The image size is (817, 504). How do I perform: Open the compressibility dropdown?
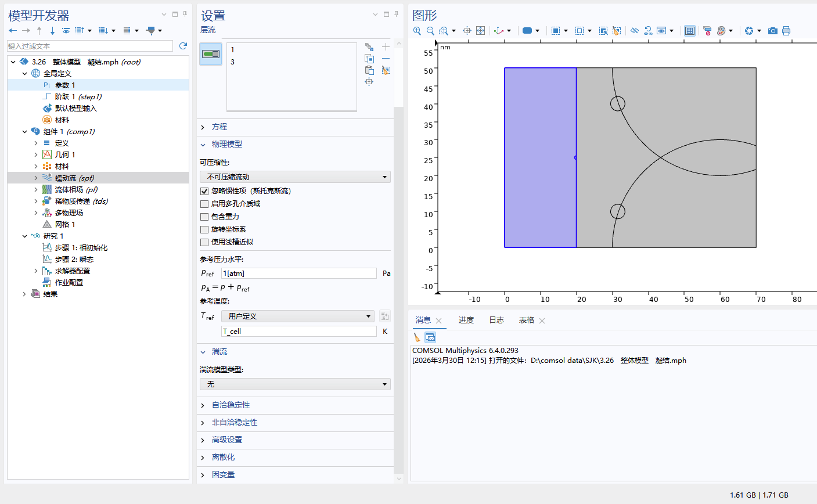tap(295, 177)
